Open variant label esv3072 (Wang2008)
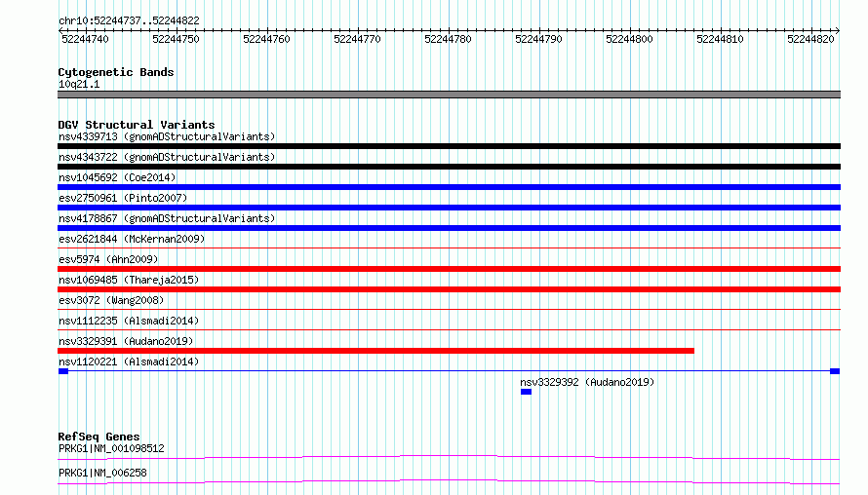The width and height of the screenshot is (868, 495). 111,300
